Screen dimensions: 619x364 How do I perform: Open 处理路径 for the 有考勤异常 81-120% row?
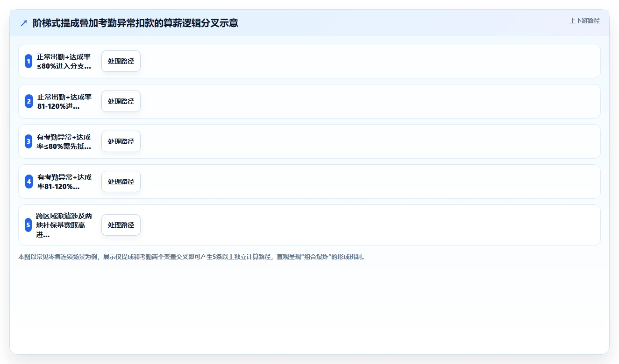121,182
